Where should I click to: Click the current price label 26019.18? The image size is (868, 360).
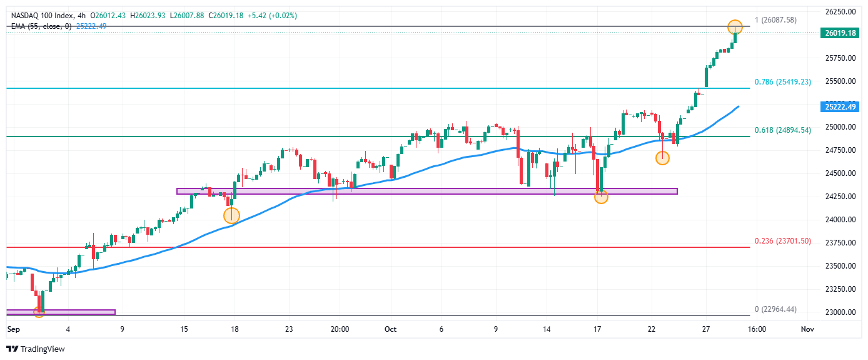point(840,33)
